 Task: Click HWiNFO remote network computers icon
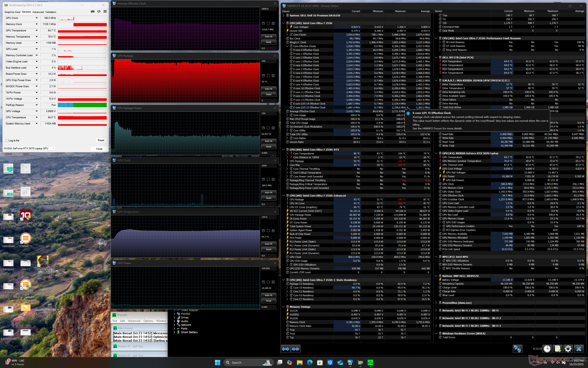click(518, 349)
